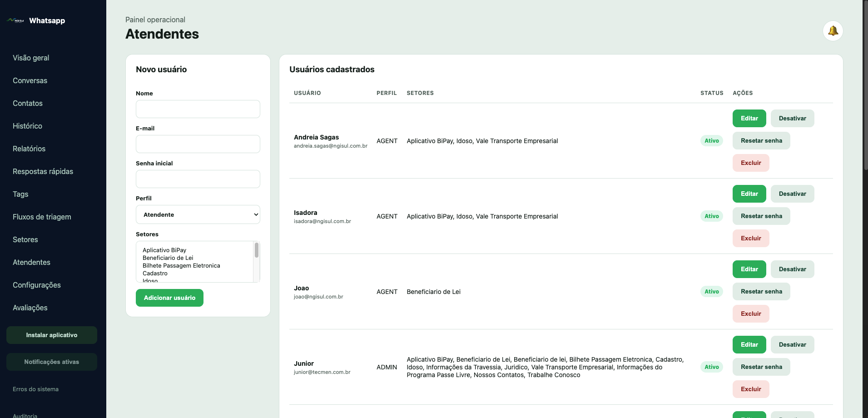The height and width of the screenshot is (418, 868).
Task: Click the Instalar aplicativo button
Action: point(52,335)
